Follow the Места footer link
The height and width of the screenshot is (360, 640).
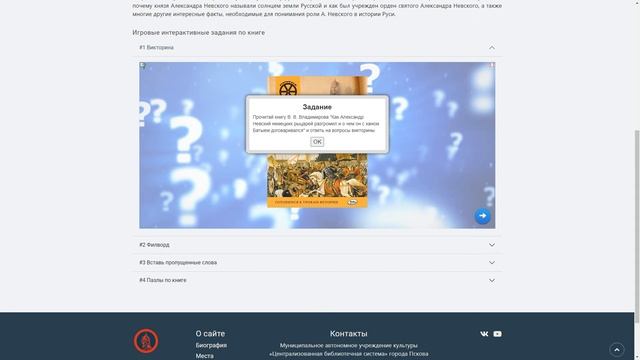(204, 356)
